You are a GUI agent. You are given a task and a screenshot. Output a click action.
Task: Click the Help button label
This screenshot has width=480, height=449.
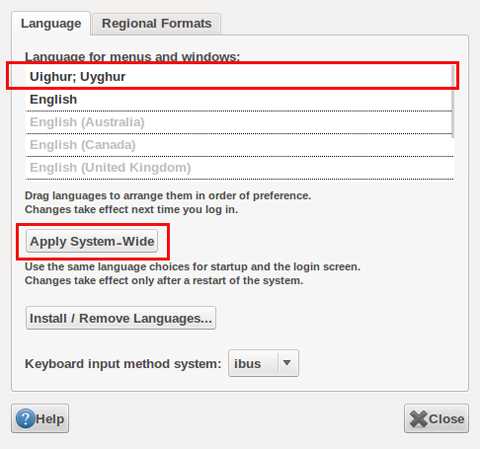tap(50, 419)
